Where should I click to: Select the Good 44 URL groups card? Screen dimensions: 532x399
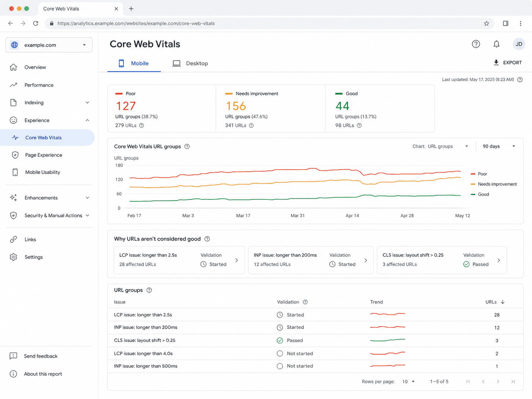[x=380, y=108]
